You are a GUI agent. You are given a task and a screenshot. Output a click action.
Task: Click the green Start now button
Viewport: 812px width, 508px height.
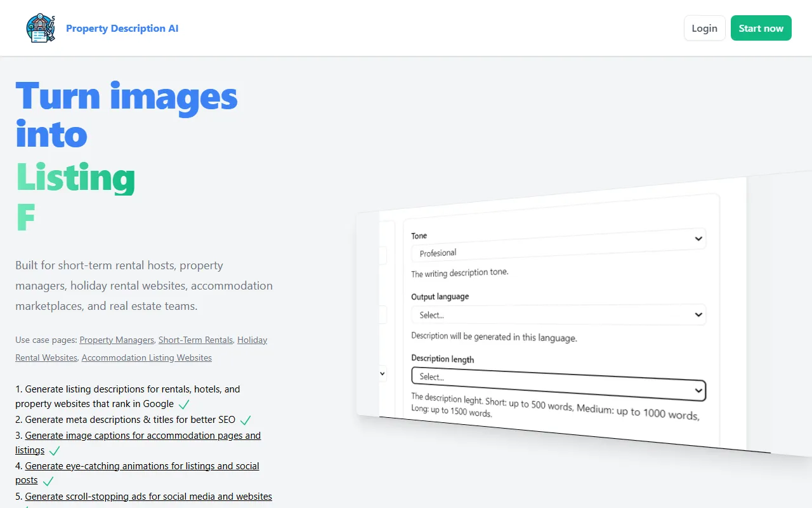[761, 28]
